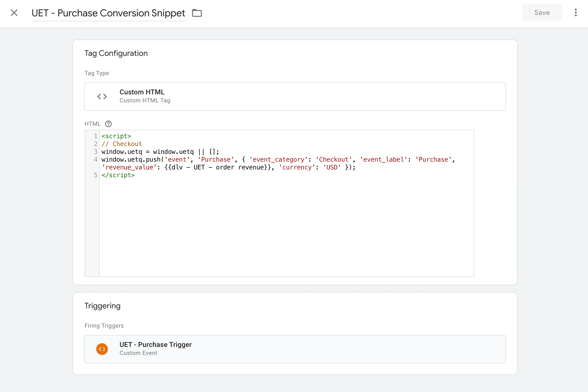This screenshot has width=588, height=392.
Task: Edit the tag name UET - Purchase Conversion Snippet
Action: click(108, 13)
